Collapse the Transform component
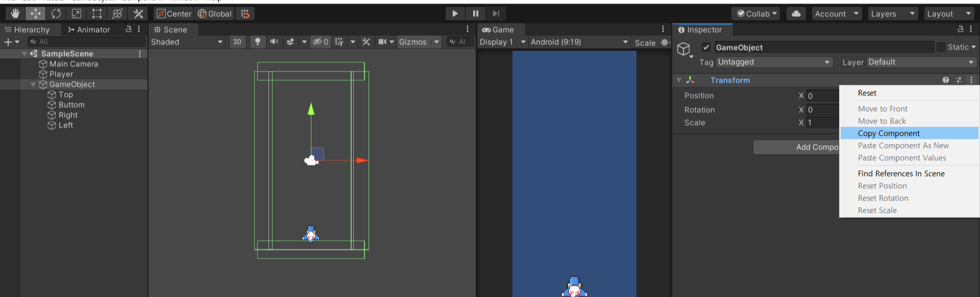Screen dimensions: 980x297 click(x=679, y=80)
